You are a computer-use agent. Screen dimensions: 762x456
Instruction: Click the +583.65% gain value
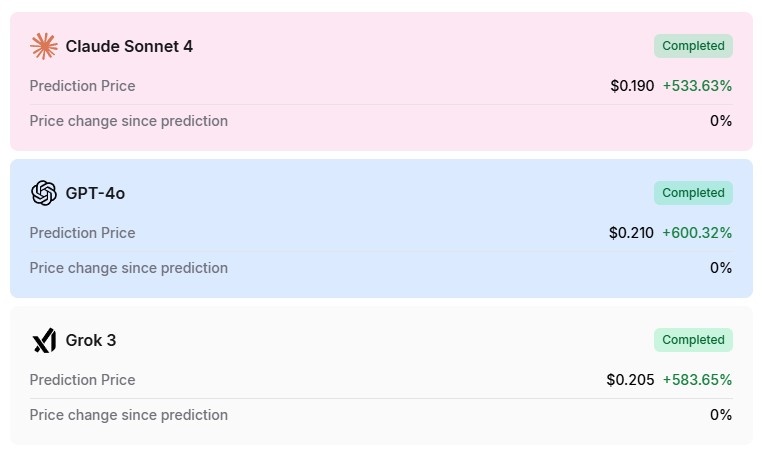pyautogui.click(x=697, y=380)
